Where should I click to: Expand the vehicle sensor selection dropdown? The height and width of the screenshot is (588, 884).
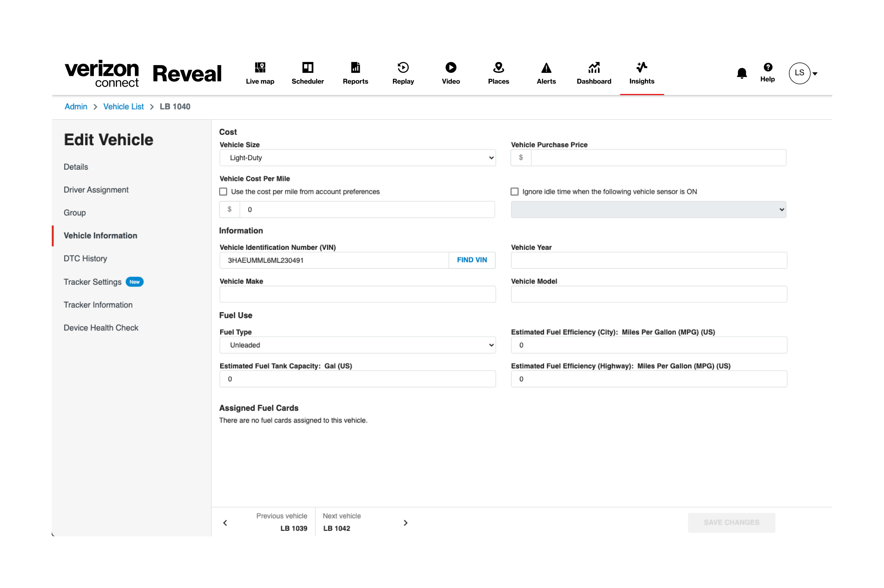648,209
